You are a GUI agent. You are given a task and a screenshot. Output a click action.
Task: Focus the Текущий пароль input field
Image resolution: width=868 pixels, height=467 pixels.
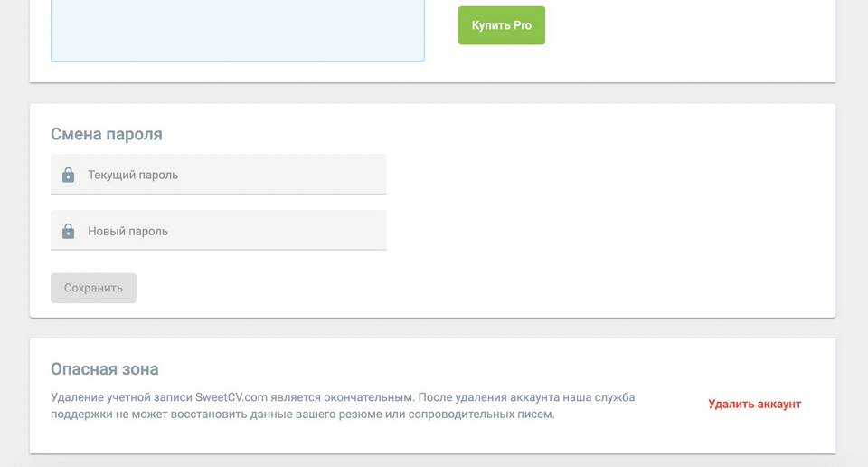coord(219,175)
